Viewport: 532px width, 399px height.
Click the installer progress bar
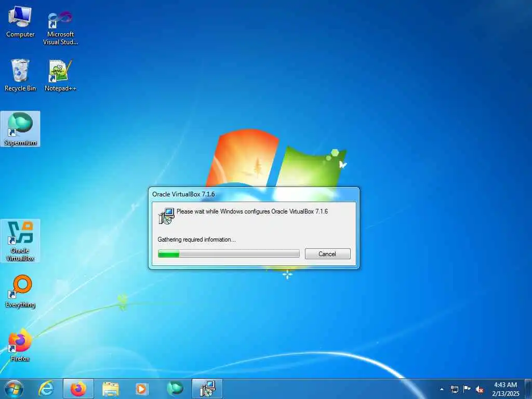229,254
